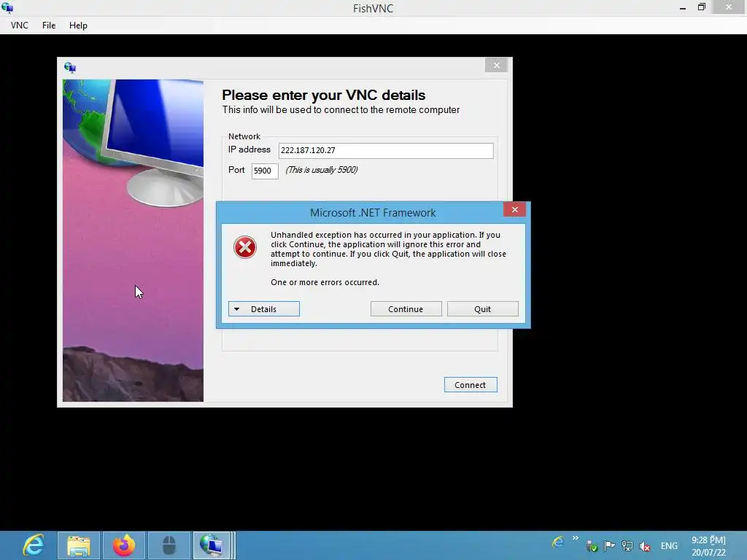Click the IP address input field
The width and height of the screenshot is (747, 560).
(x=386, y=150)
